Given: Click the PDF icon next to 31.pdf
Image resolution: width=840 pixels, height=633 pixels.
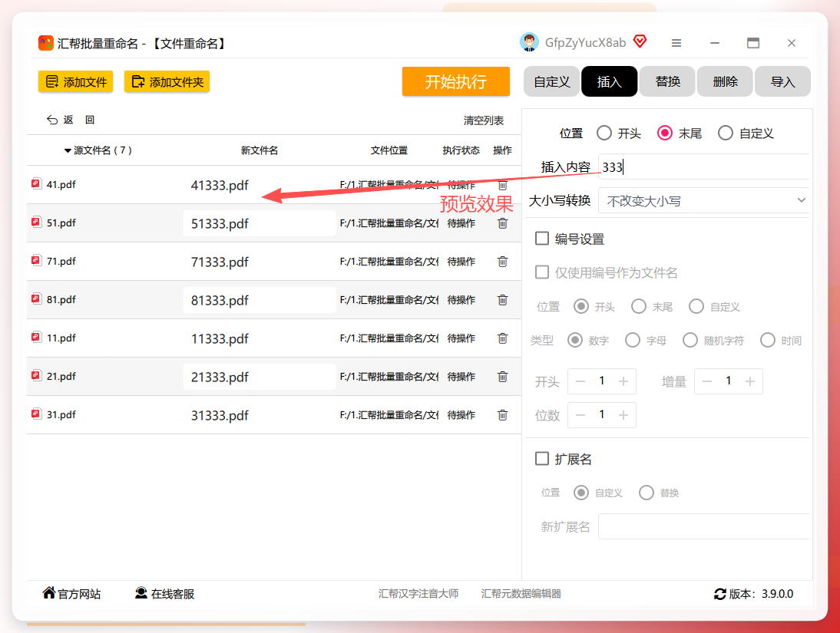Looking at the screenshot, I should click(x=36, y=414).
